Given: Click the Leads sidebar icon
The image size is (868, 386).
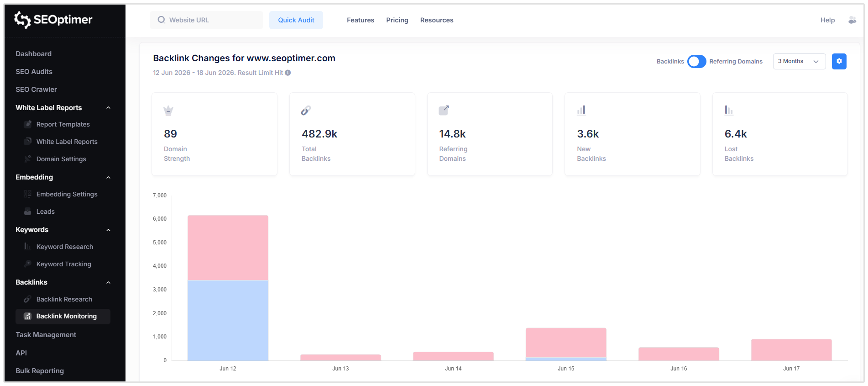Looking at the screenshot, I should click(x=28, y=212).
